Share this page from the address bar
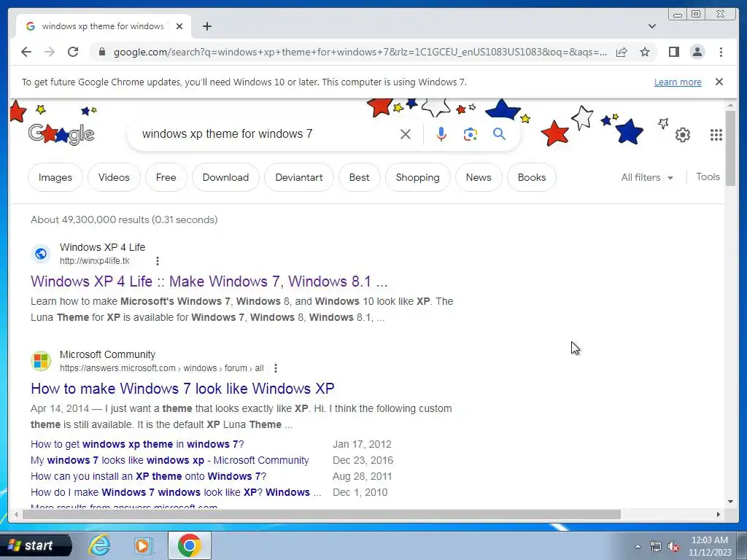This screenshot has height=560, width=747. point(622,52)
